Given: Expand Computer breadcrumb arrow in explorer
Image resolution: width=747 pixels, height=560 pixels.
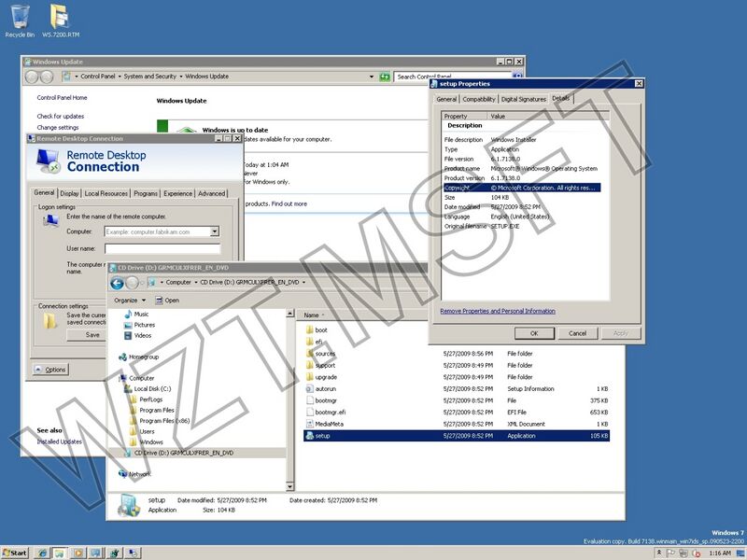Looking at the screenshot, I should [195, 283].
